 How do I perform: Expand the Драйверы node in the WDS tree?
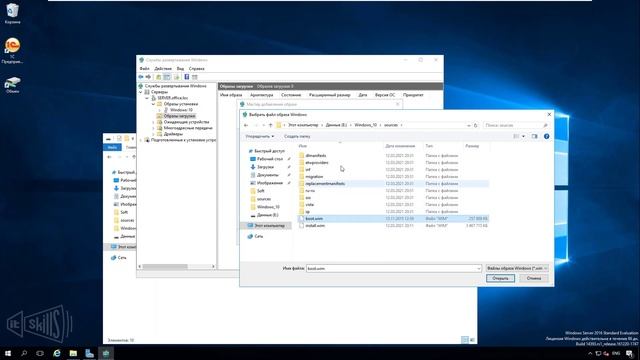click(153, 134)
